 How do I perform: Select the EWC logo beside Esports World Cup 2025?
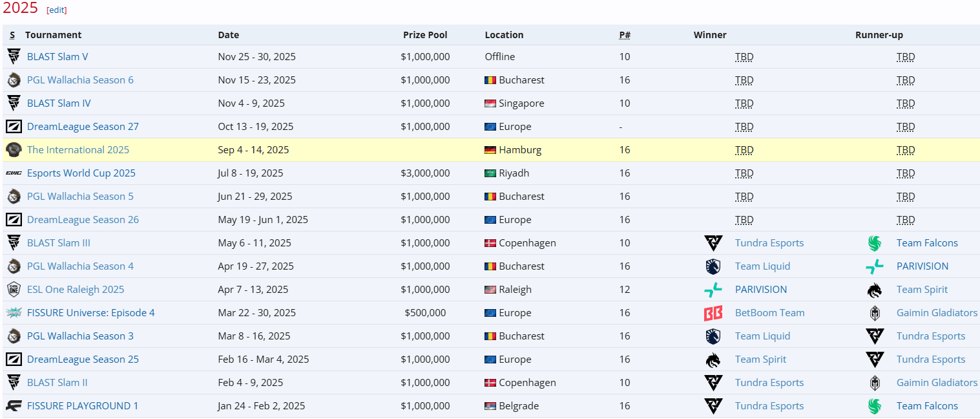[14, 173]
